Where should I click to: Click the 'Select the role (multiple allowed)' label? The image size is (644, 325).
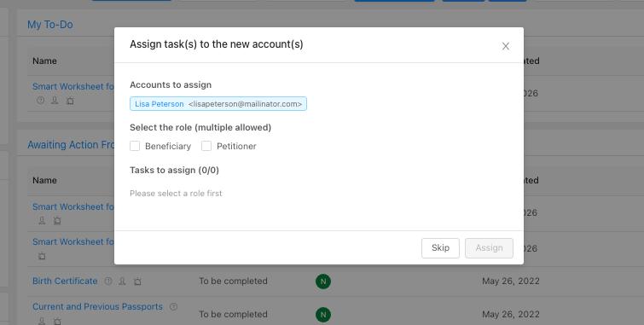(200, 127)
